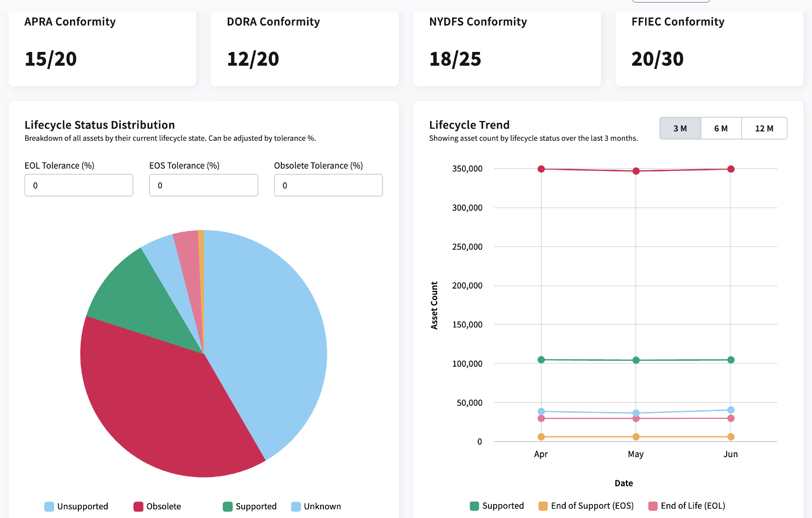Focus the Obsolete Tolerance (%) input
This screenshot has height=518, width=812.
(x=328, y=185)
